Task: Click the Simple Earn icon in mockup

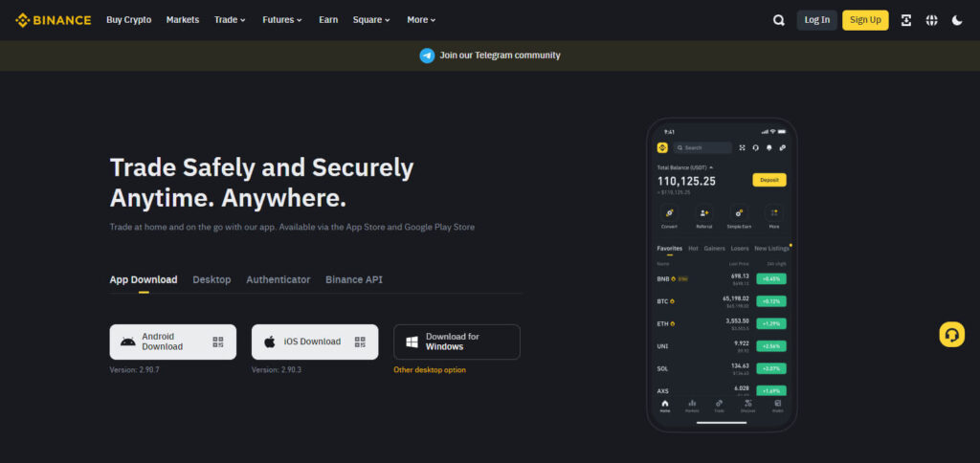Action: tap(739, 213)
